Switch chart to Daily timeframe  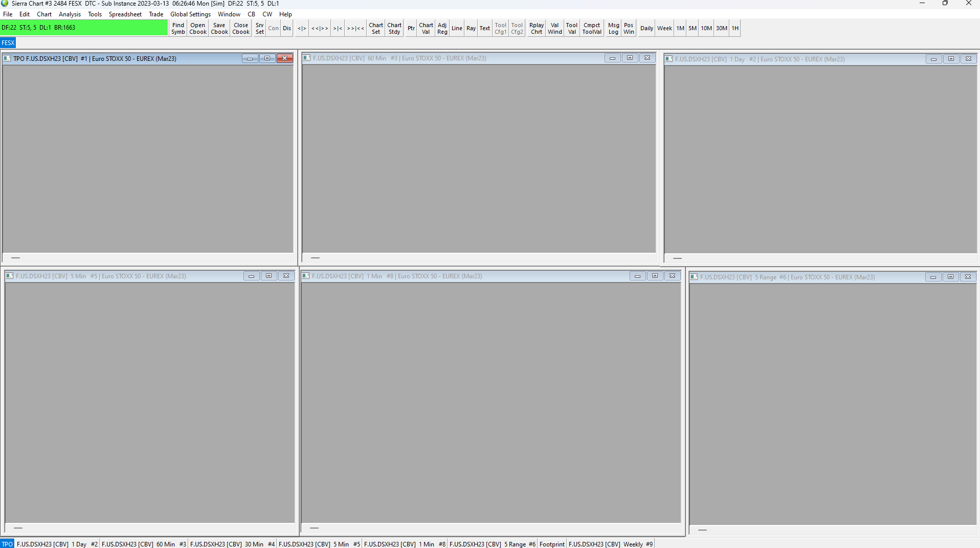tap(647, 28)
